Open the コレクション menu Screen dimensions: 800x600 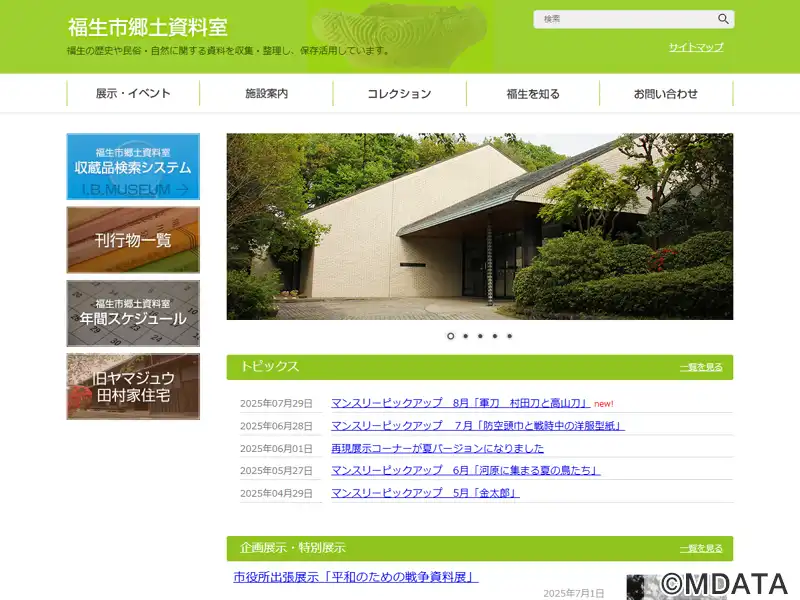(399, 93)
